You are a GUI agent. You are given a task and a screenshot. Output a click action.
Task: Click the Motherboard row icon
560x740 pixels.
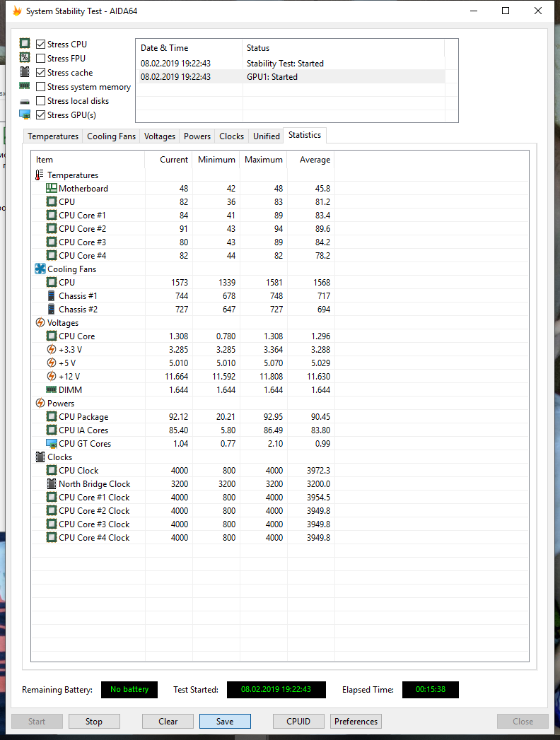[x=52, y=188]
